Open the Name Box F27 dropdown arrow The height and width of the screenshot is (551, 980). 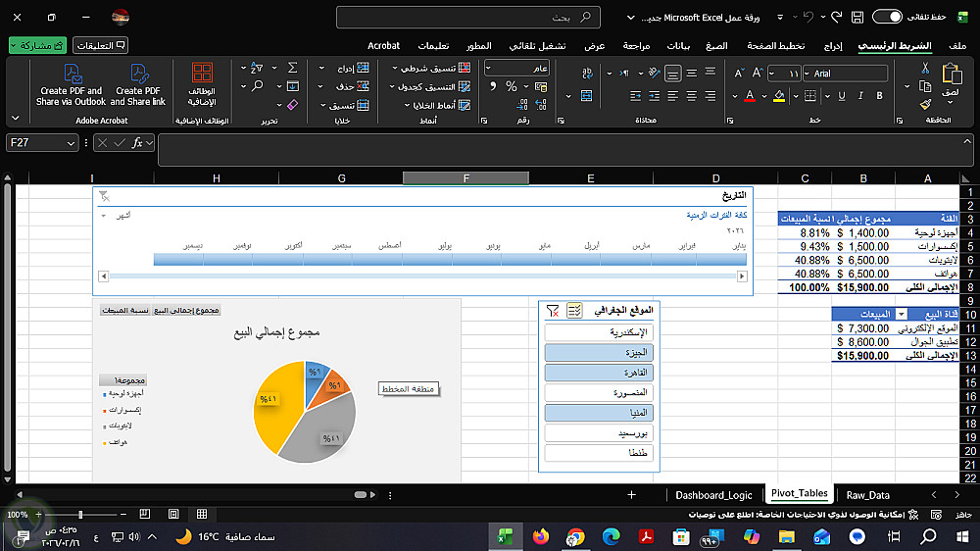pyautogui.click(x=71, y=143)
